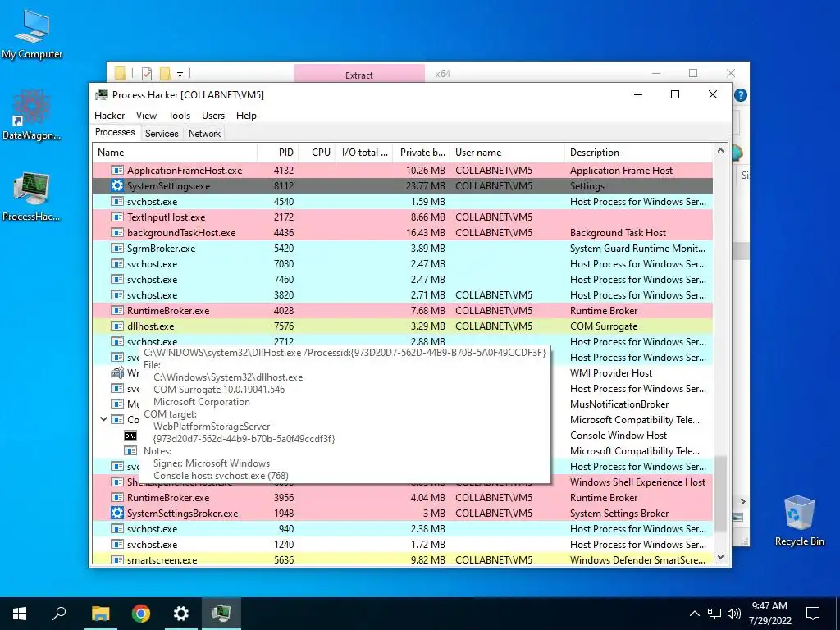Viewport: 840px width, 630px height.
Task: Open the Tools menu
Action: (x=179, y=115)
